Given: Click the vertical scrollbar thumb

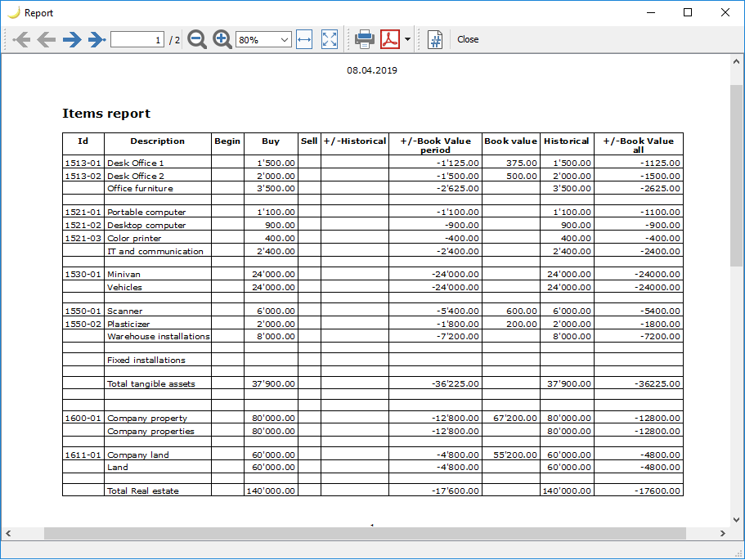Looking at the screenshot, I should point(736,176).
